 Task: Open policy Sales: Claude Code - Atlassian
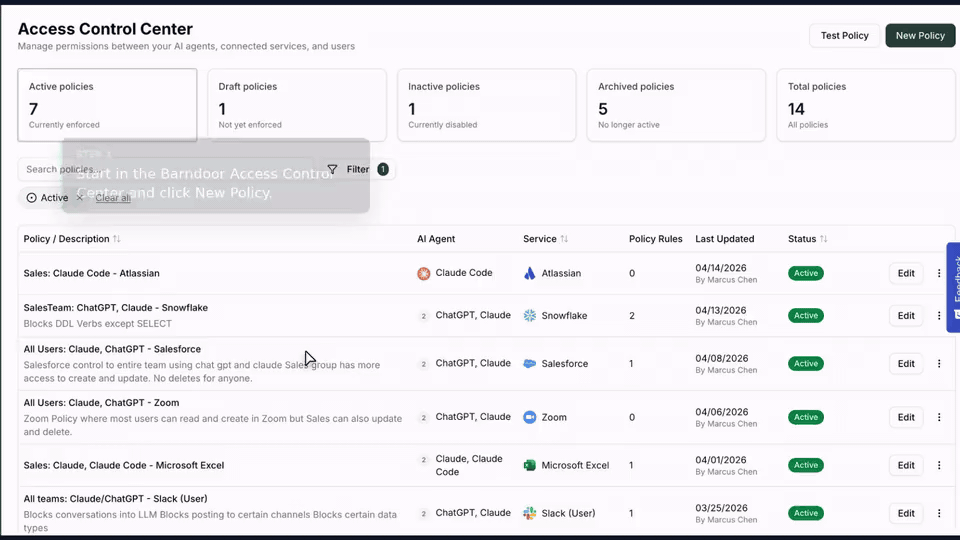pyautogui.click(x=91, y=273)
